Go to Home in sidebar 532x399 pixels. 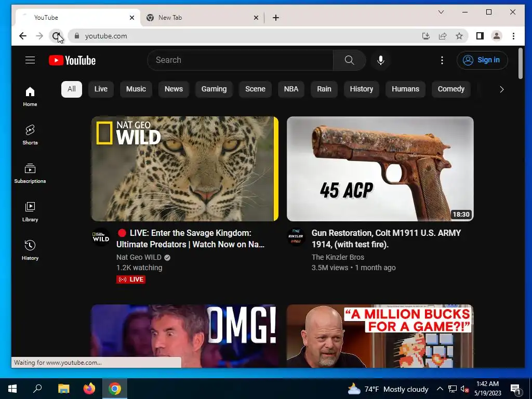(x=30, y=96)
